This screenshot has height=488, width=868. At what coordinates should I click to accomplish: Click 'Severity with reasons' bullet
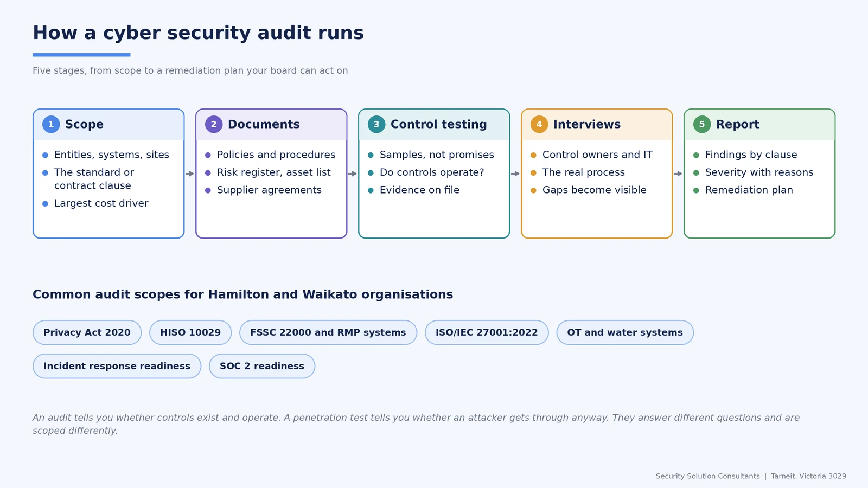[x=759, y=172]
